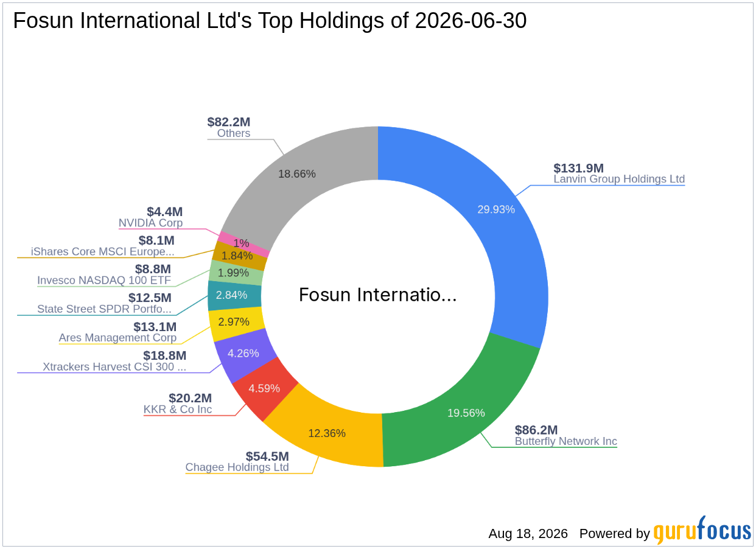Click the $86.2M value
The width and height of the screenshot is (756, 549).
point(536,430)
